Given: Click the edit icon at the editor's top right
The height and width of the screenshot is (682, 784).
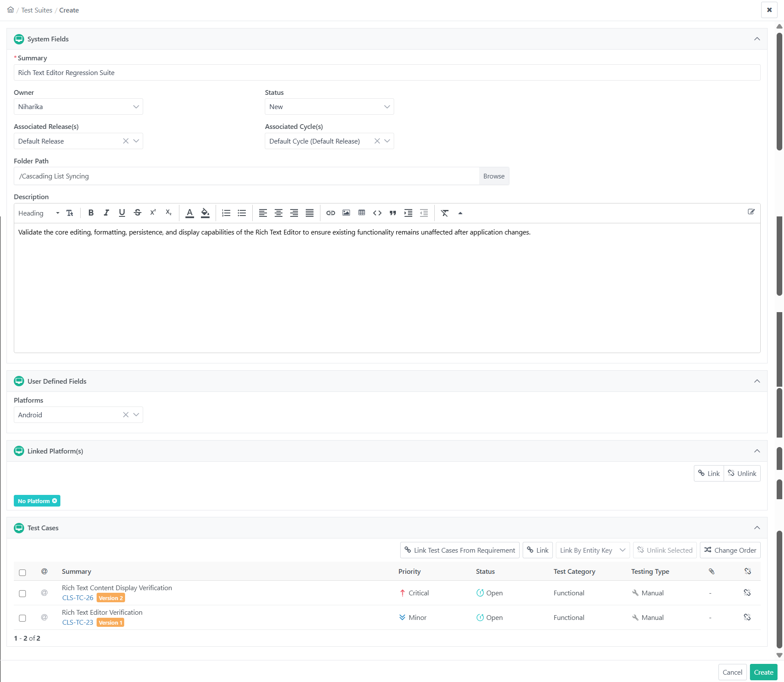Looking at the screenshot, I should 751,212.
